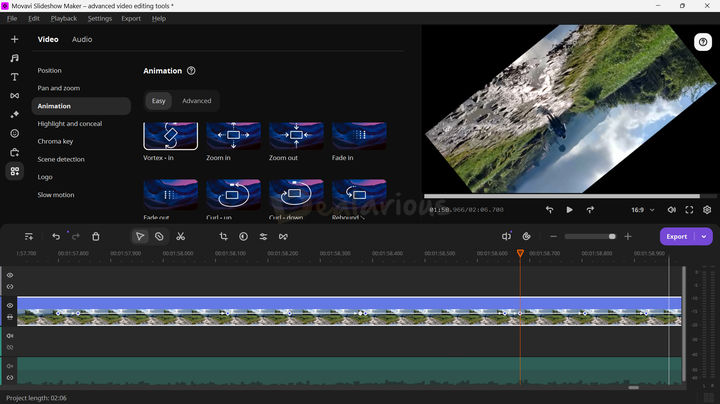Image resolution: width=720 pixels, height=404 pixels.
Task: Open the File menu
Action: coord(12,18)
